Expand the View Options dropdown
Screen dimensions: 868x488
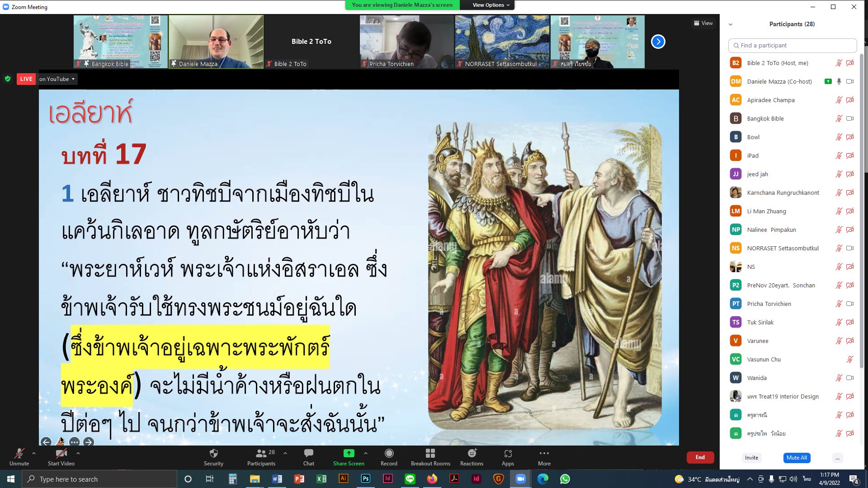click(x=491, y=5)
